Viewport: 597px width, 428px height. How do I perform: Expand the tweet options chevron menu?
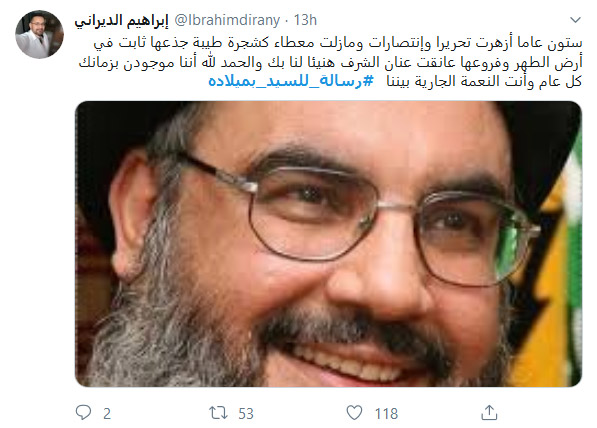tap(575, 20)
